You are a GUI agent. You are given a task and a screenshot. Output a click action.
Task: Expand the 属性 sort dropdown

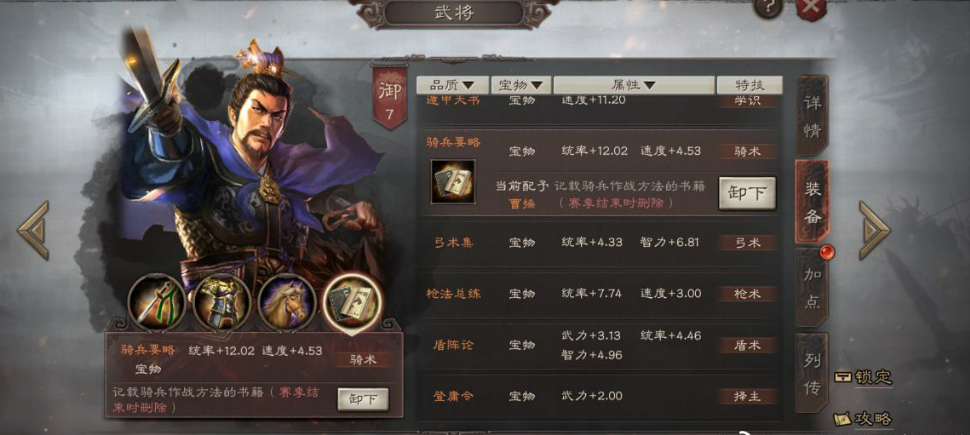point(634,85)
